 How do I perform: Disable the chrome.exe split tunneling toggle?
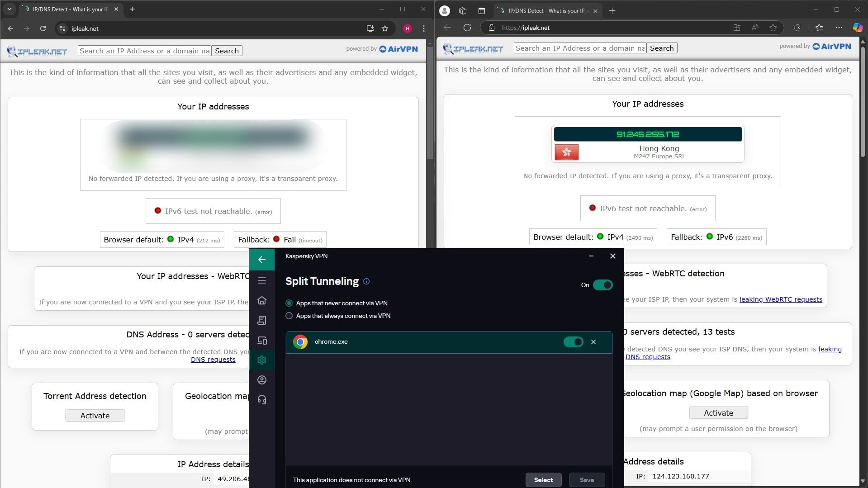tap(574, 342)
